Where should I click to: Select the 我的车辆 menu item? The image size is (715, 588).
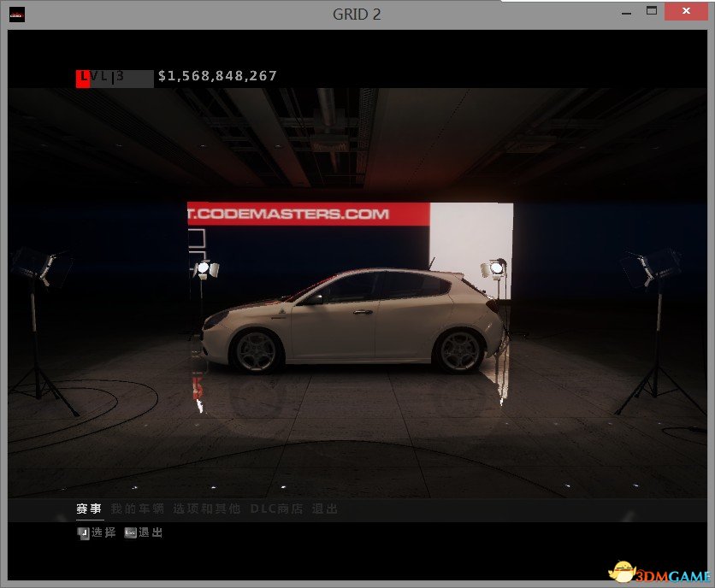click(137, 509)
